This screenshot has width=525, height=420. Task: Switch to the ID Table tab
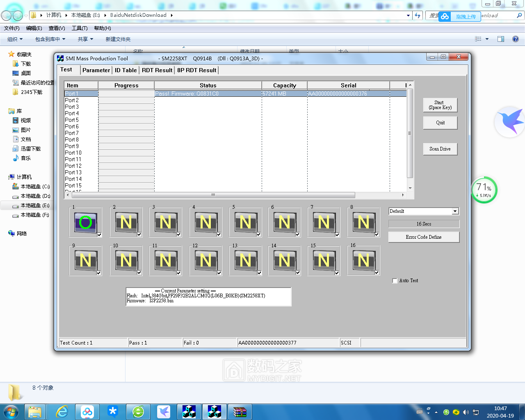point(126,70)
